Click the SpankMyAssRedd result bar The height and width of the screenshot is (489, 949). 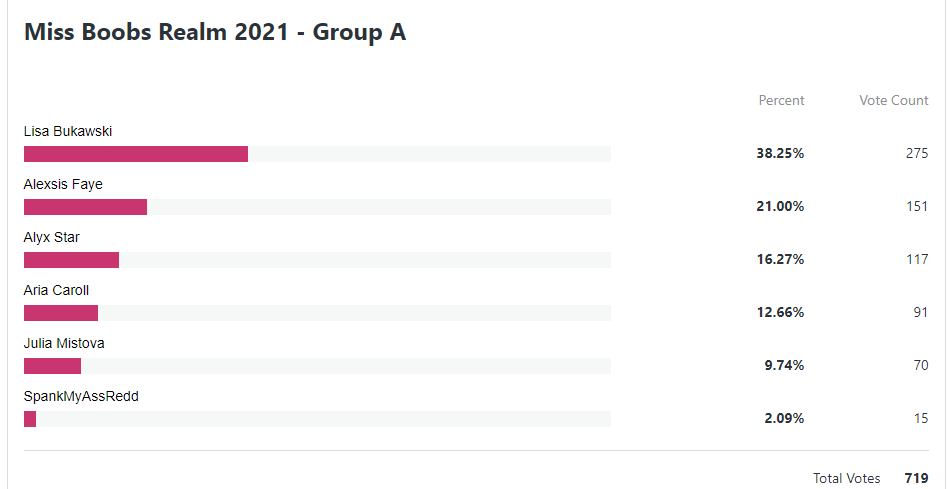pos(317,419)
